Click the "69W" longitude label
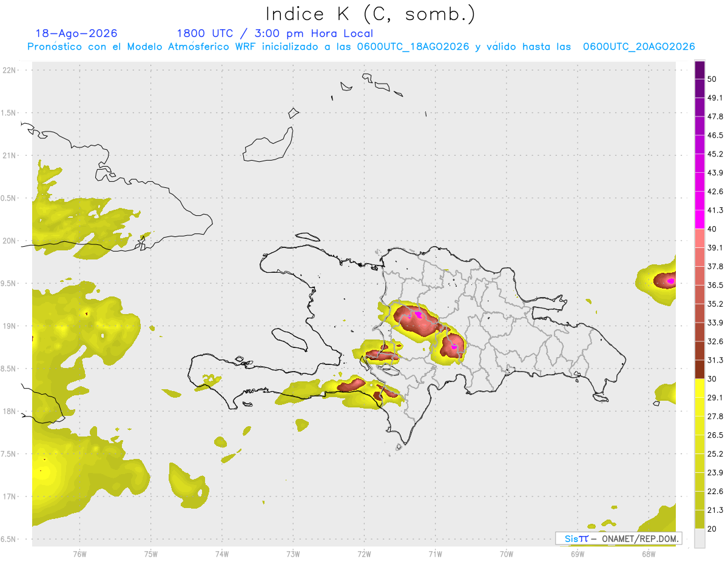The width and height of the screenshot is (728, 562). 578,554
